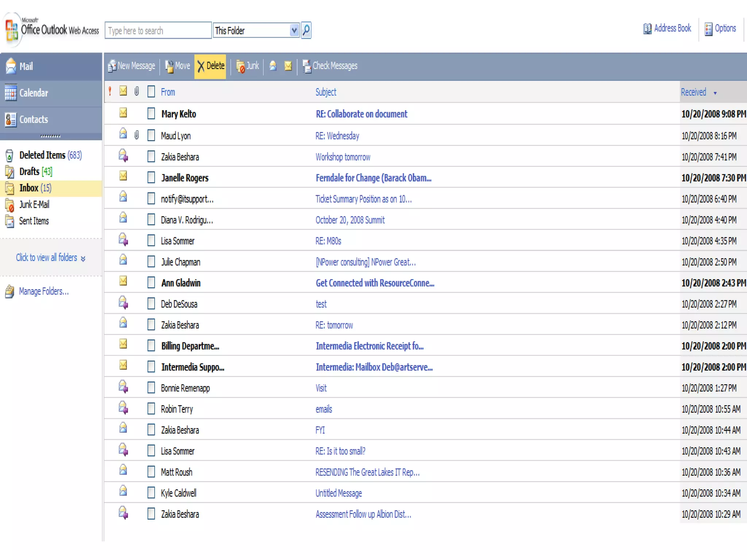Open the Manage Folders link
The image size is (747, 560).
(x=43, y=291)
